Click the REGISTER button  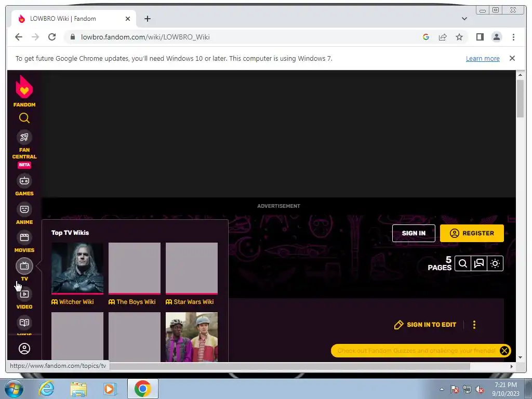point(472,233)
